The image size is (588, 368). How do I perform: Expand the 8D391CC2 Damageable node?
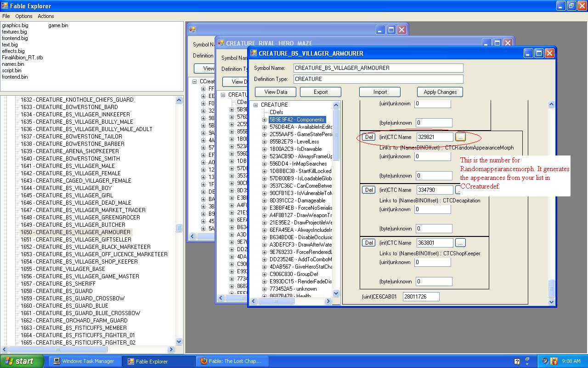[265, 201]
